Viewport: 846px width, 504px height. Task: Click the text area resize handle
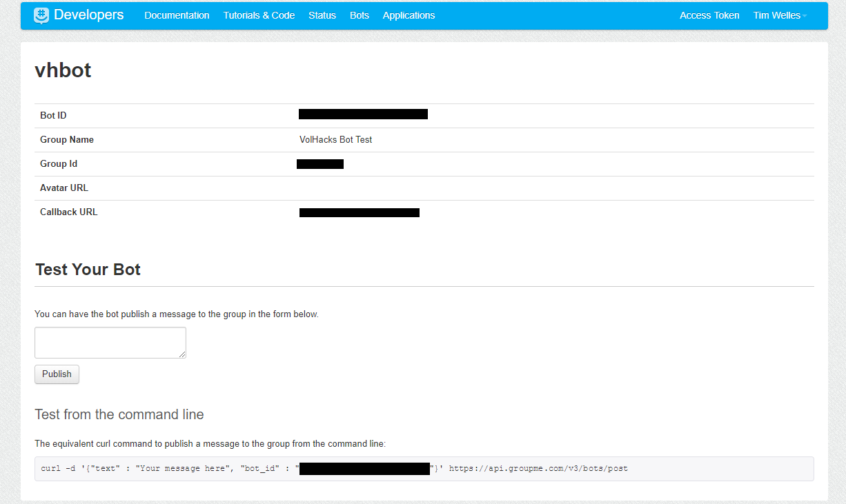(183, 354)
